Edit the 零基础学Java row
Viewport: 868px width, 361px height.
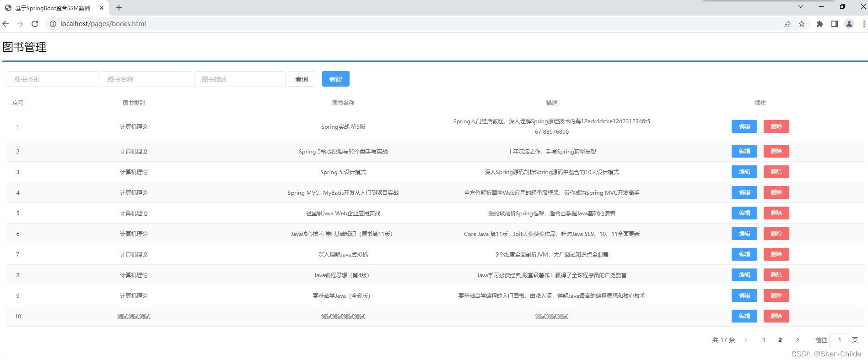coord(744,295)
